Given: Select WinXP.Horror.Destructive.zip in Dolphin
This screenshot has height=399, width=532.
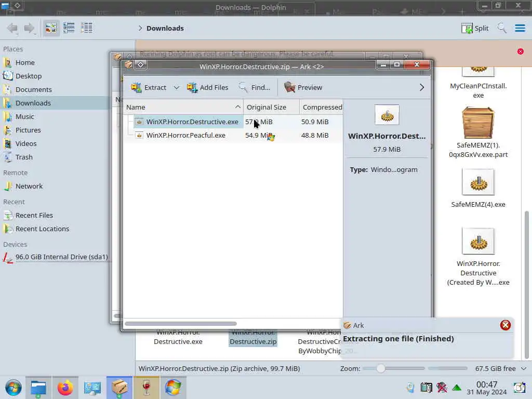Looking at the screenshot, I should click(253, 339).
